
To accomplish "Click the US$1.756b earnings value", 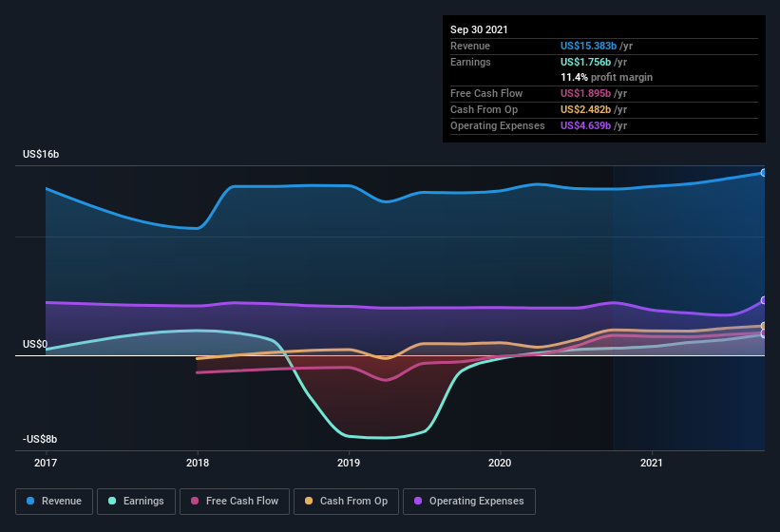I will click(x=585, y=62).
